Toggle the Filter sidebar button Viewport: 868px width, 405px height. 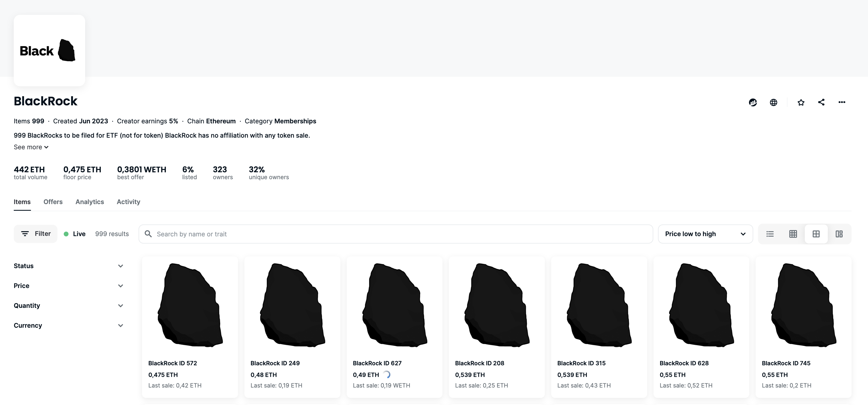point(36,234)
